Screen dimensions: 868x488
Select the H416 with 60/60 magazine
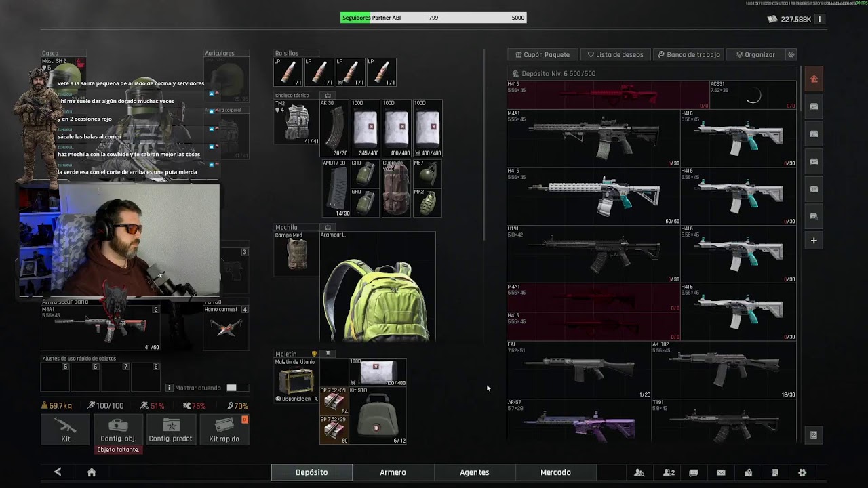[x=593, y=197]
